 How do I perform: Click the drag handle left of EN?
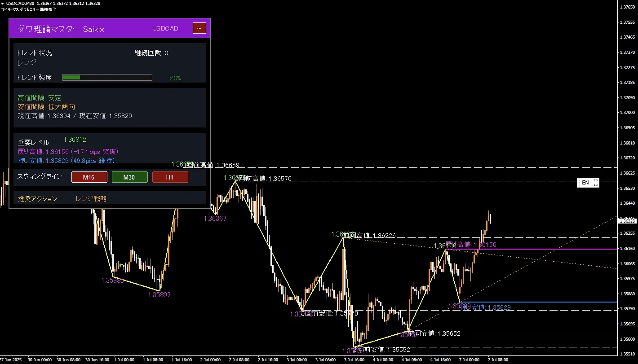tap(579, 183)
